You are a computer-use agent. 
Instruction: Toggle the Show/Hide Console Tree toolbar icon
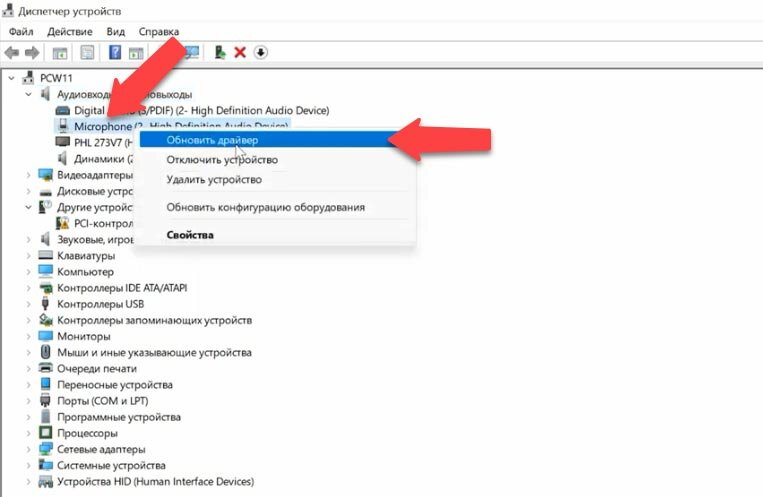(x=60, y=53)
